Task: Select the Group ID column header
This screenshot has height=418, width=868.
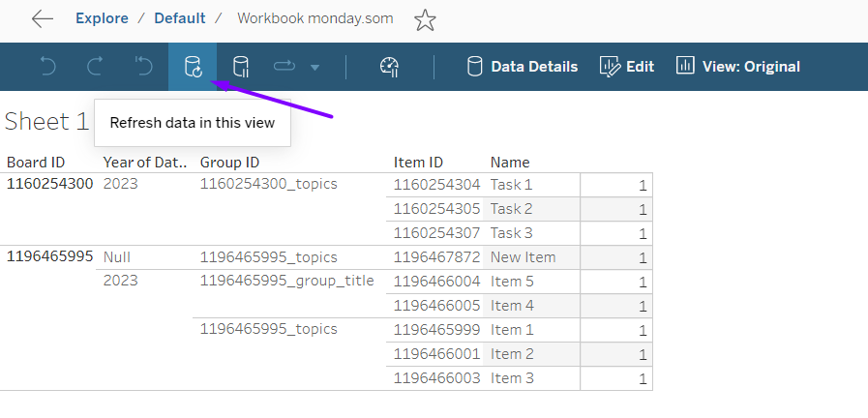Action: pyautogui.click(x=229, y=163)
